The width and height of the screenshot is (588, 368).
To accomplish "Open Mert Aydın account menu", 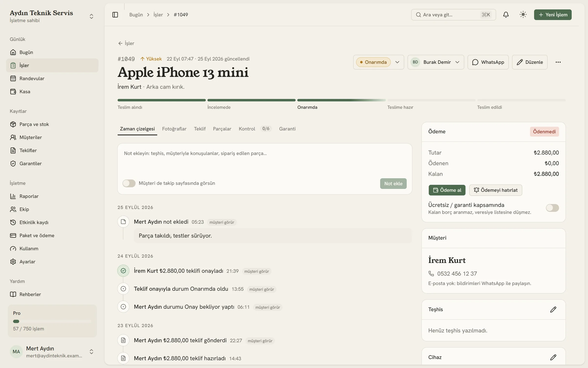I will pos(52,352).
